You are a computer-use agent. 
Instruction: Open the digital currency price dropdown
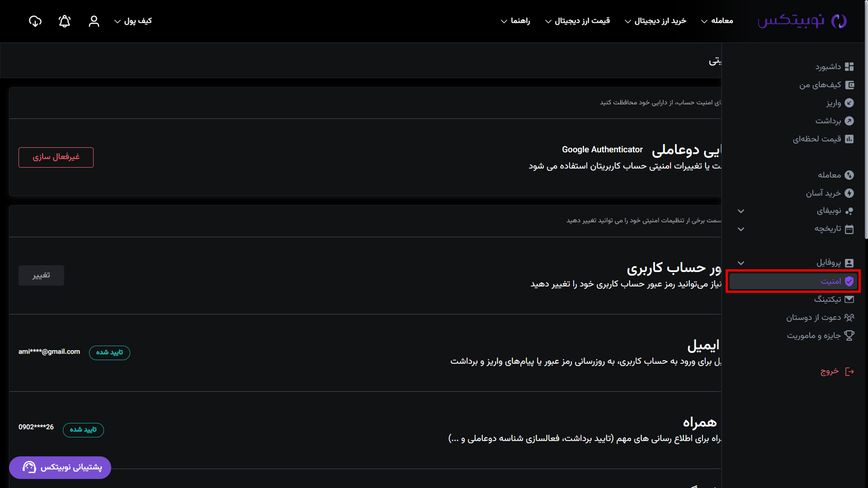(x=577, y=21)
